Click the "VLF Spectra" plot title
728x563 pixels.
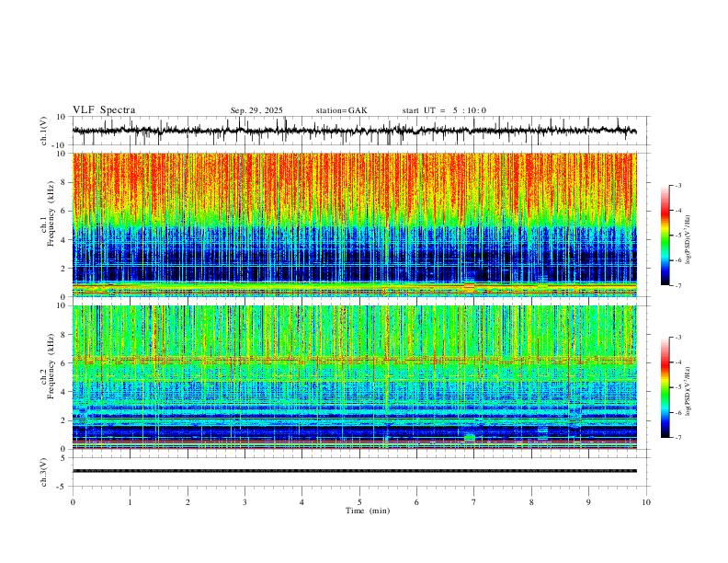click(x=104, y=110)
